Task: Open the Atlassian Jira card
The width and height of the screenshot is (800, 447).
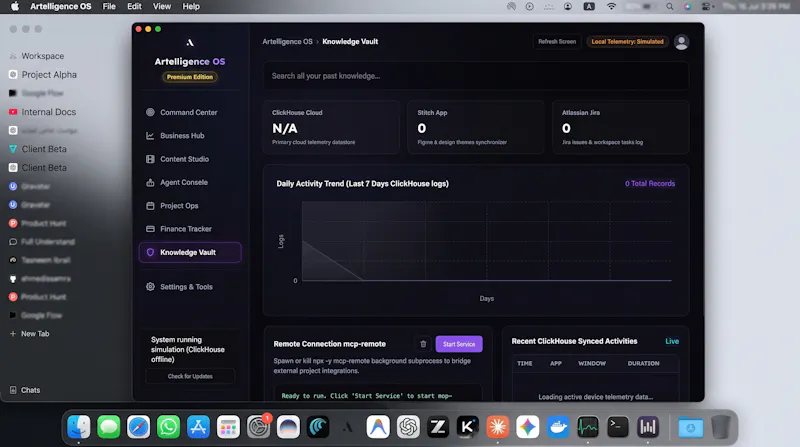Action: pos(620,127)
